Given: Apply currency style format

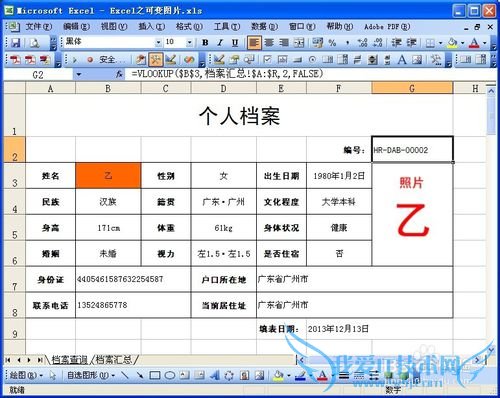Looking at the screenshot, I should [x=317, y=43].
